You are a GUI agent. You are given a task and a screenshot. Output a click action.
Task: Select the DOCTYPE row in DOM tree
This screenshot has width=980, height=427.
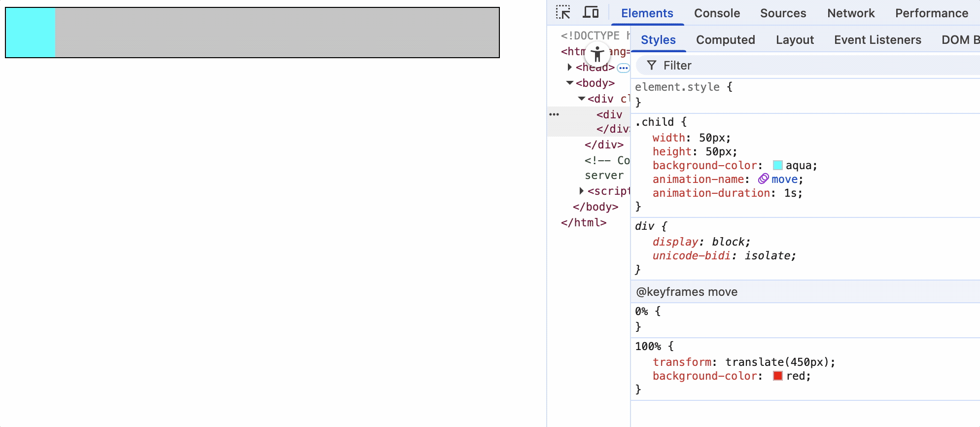tap(595, 36)
